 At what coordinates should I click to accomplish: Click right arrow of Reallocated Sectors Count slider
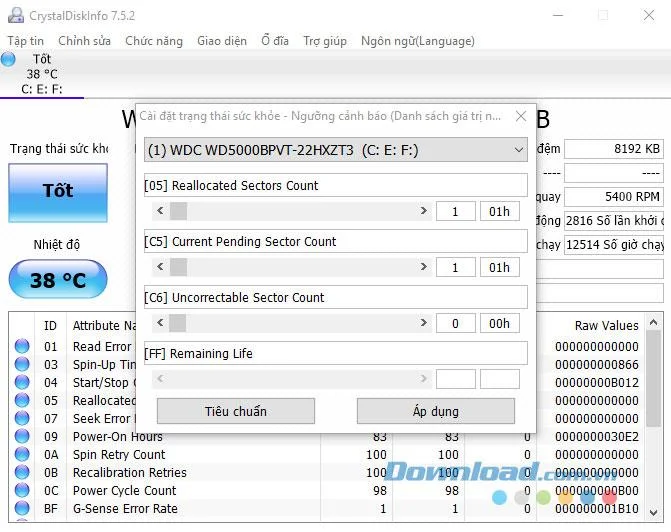[423, 211]
